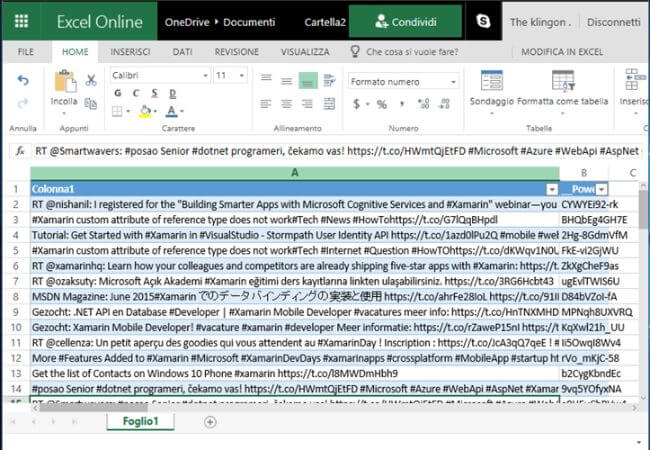This screenshot has width=650, height=450.
Task: Toggle wrap text icon
Action: [x=330, y=80]
